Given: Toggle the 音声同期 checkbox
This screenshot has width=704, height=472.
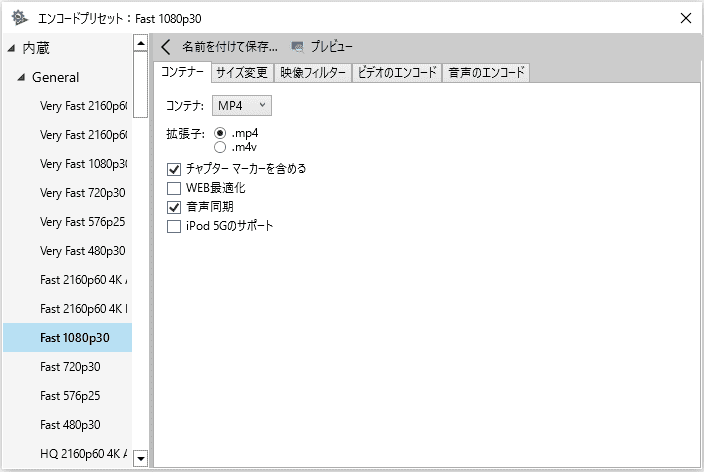Looking at the screenshot, I should [174, 207].
